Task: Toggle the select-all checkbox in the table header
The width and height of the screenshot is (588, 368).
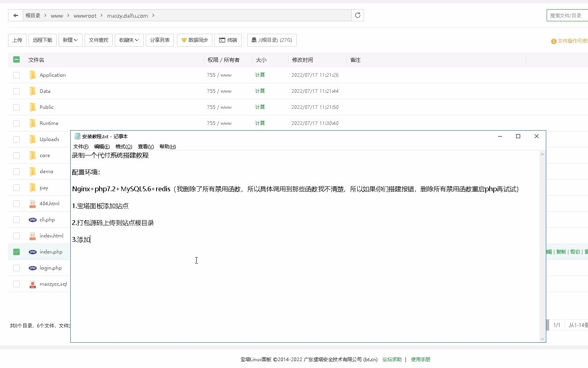Action: tap(16, 59)
